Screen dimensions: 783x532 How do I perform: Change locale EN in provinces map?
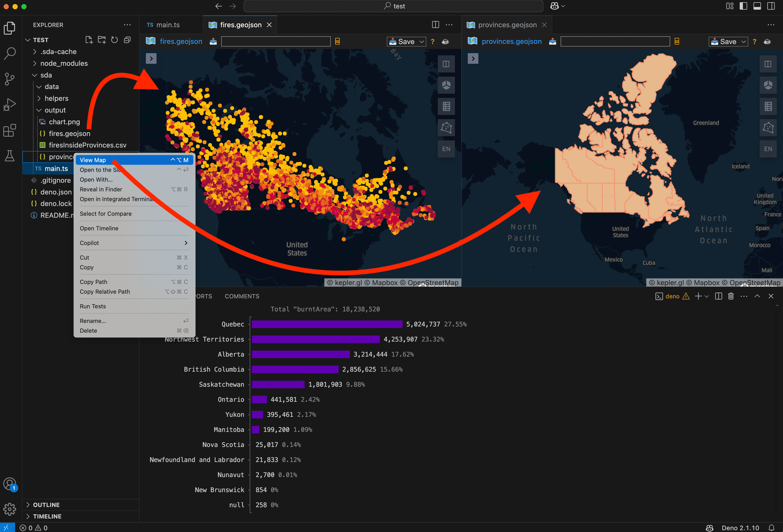(768, 149)
